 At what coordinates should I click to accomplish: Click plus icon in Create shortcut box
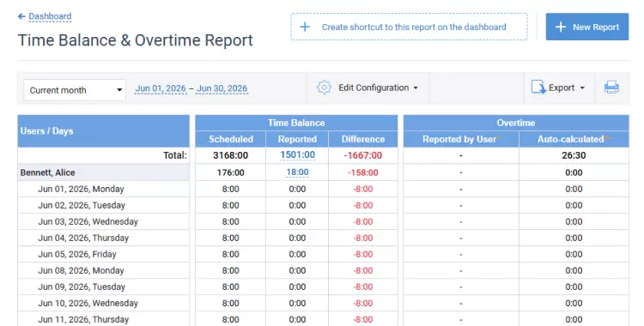coord(305,27)
